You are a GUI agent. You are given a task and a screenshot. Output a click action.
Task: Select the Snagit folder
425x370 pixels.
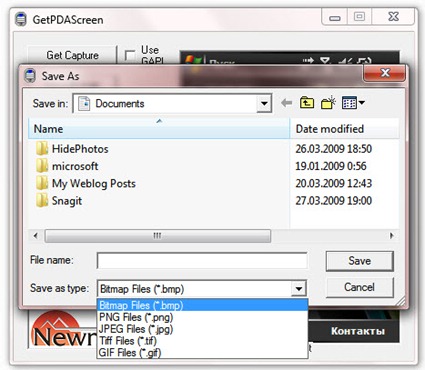tap(59, 201)
